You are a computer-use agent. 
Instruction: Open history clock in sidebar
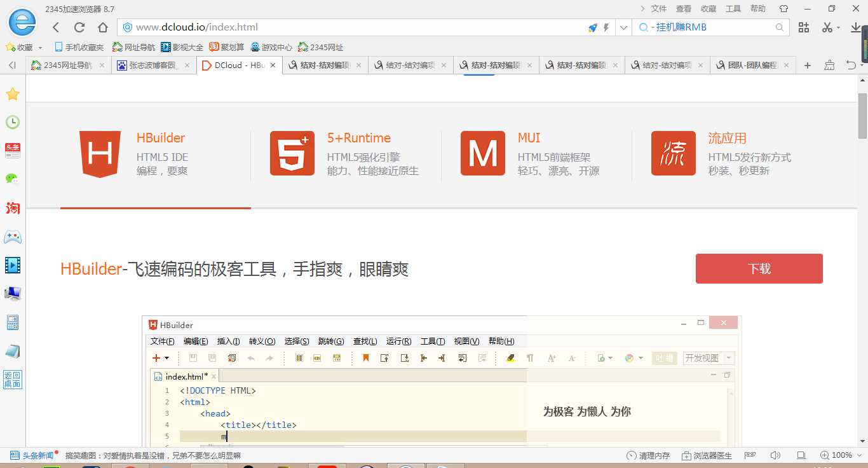point(13,122)
